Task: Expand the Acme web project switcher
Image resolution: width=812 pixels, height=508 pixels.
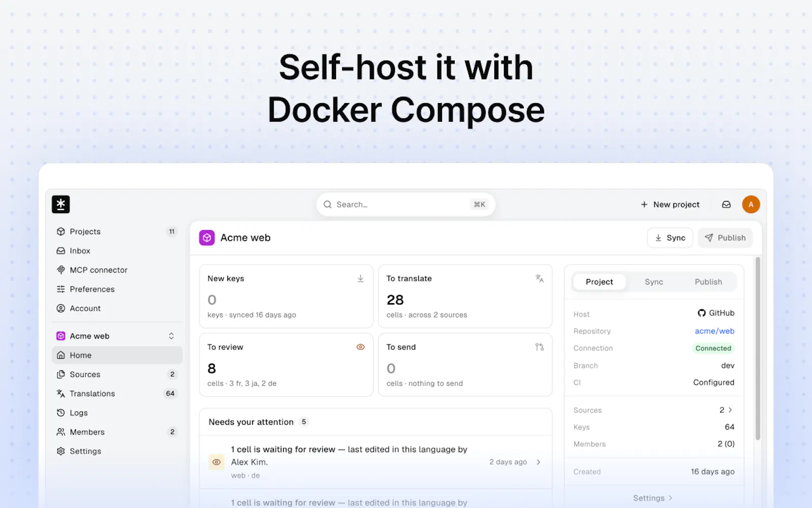Action: point(171,336)
